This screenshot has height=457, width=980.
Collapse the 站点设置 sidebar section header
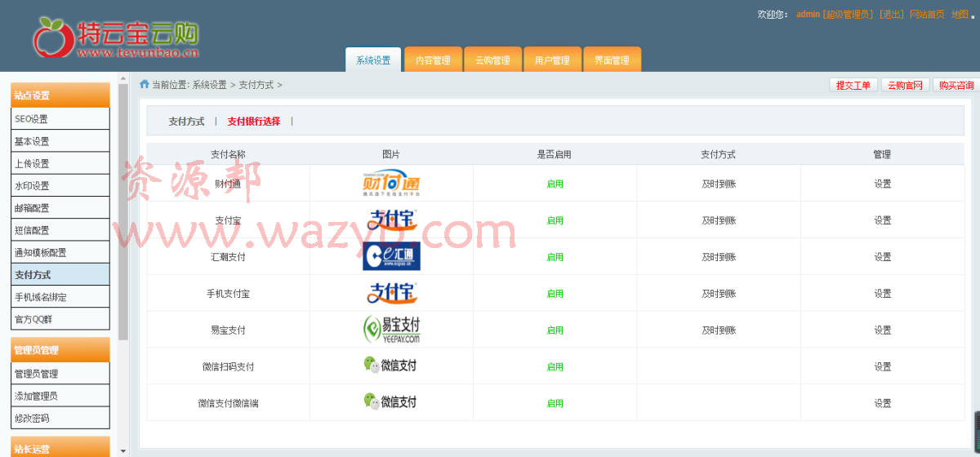click(60, 95)
